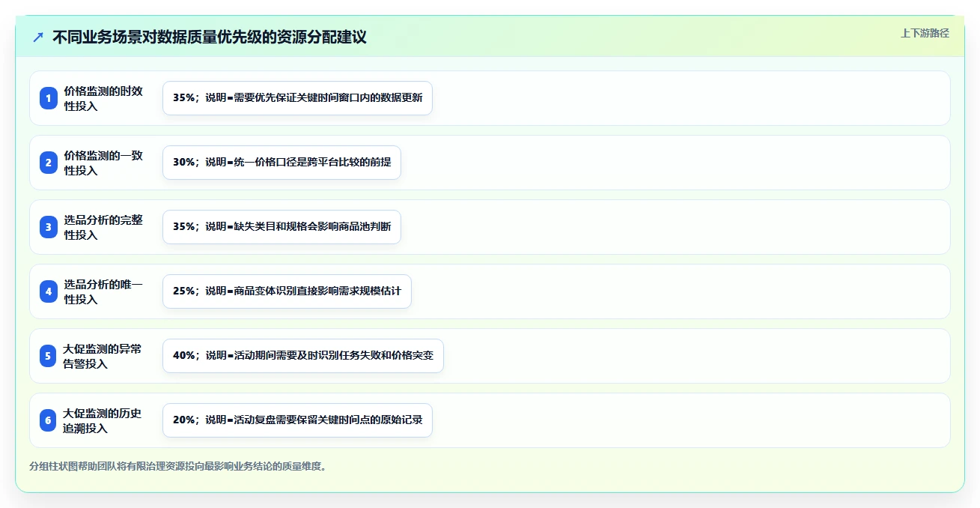Select number badge 1
Image resolution: width=980 pixels, height=508 pixels.
click(49, 98)
